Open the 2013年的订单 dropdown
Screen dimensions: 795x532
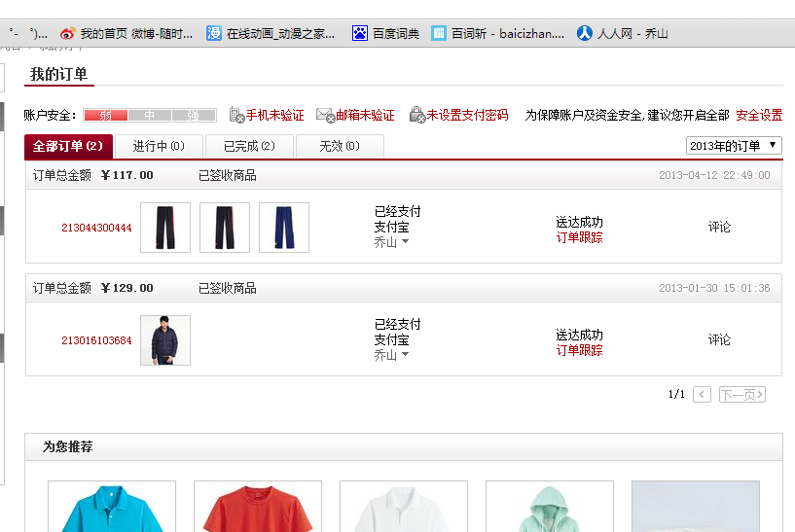click(x=734, y=146)
